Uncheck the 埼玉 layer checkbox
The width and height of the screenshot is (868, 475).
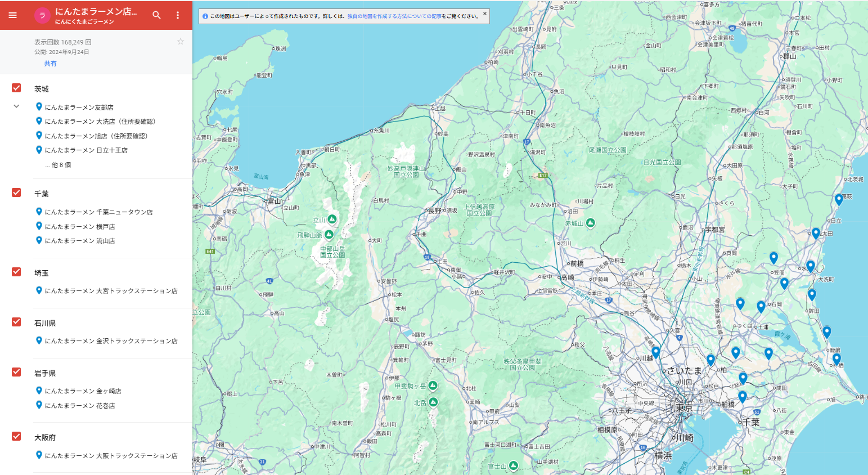16,272
